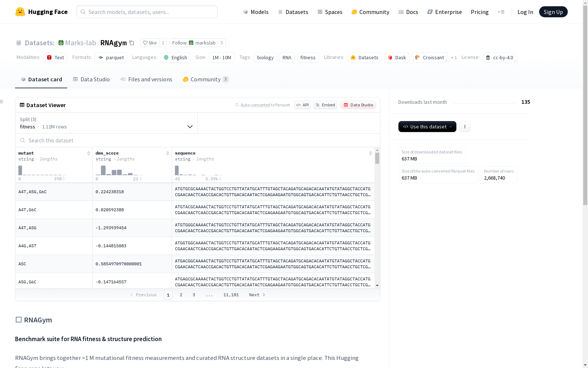The height and width of the screenshot is (368, 588).
Task: Open Data Studio from the viewer header
Action: (358, 105)
